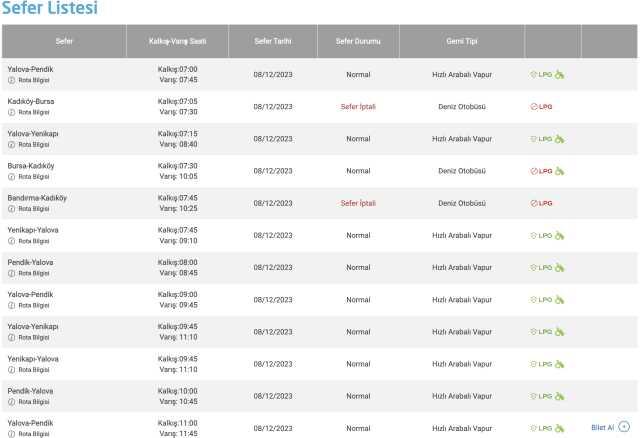Click Sefer İptali status in Kadıköy-Bursa row
The image size is (640, 438).
point(358,107)
